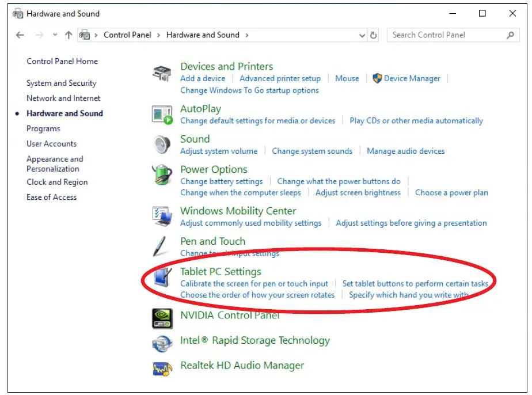Open the recent locations dropdown arrow

point(55,35)
